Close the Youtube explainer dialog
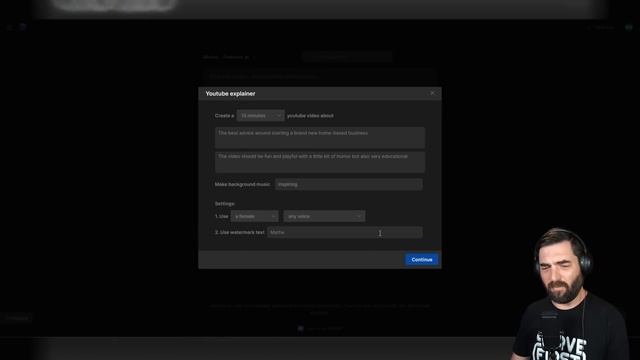640x360 pixels. point(432,93)
